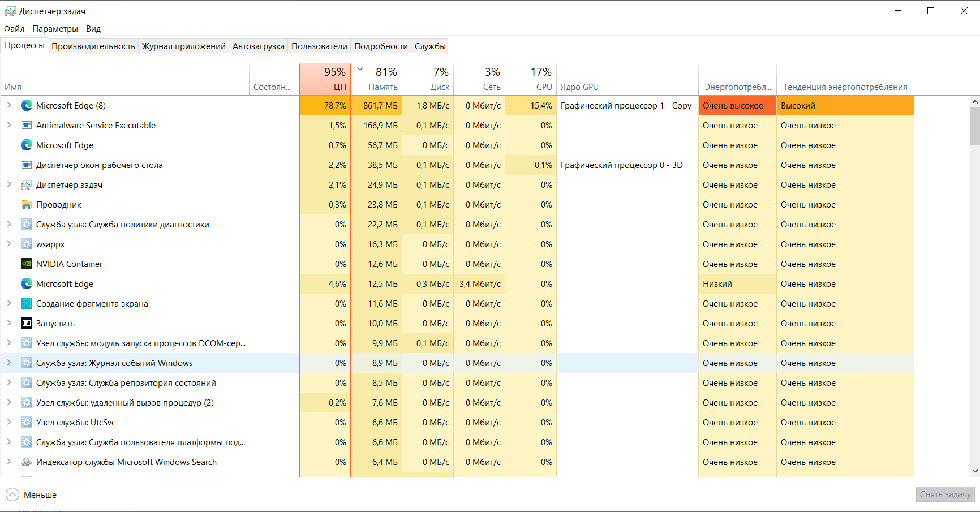Screen dimensions: 980x512
Task: Click the scrollbar down arrow
Action: (975, 471)
